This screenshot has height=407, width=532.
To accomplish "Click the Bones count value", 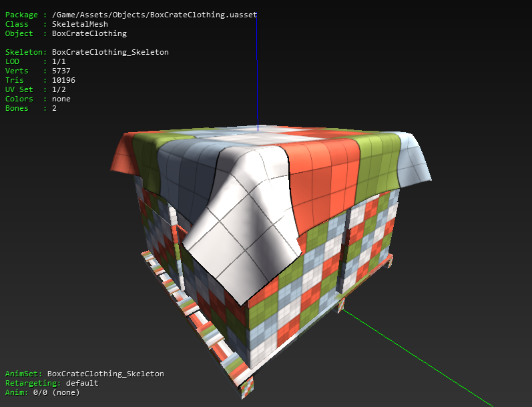I will point(54,108).
